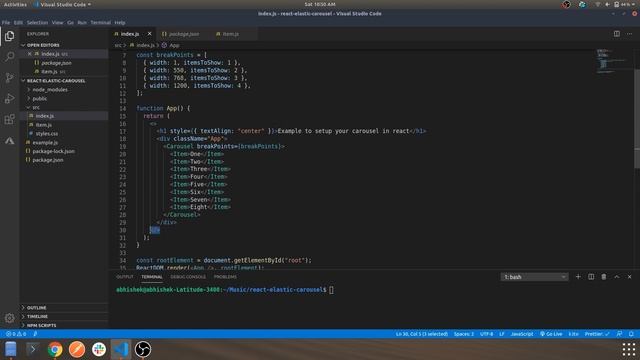Open the Selection menu

38,22
